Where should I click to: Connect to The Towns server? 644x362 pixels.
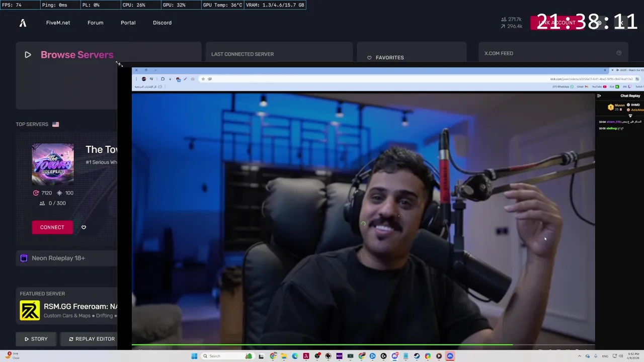[x=52, y=227]
